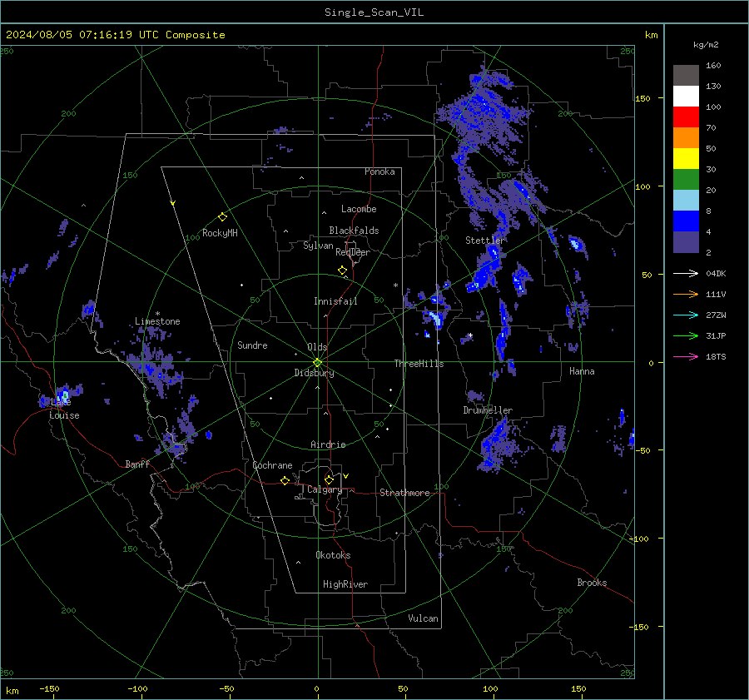Click the Sylvan label
Screen dimensions: 749x700
tap(318, 246)
